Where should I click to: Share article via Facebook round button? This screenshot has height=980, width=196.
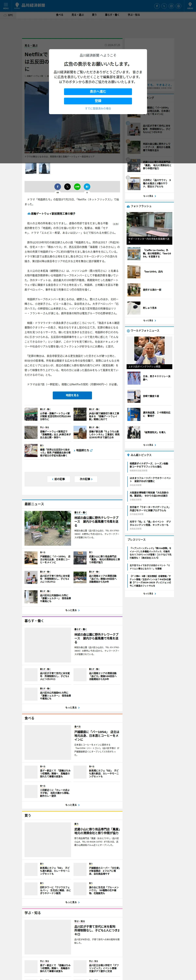[57, 186]
